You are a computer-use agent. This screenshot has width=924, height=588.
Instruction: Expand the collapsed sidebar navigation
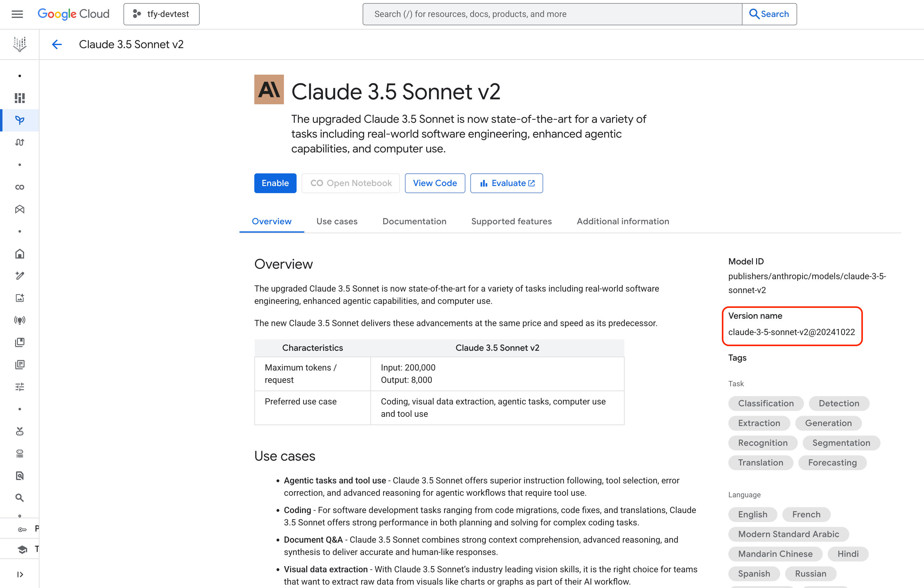point(20,574)
